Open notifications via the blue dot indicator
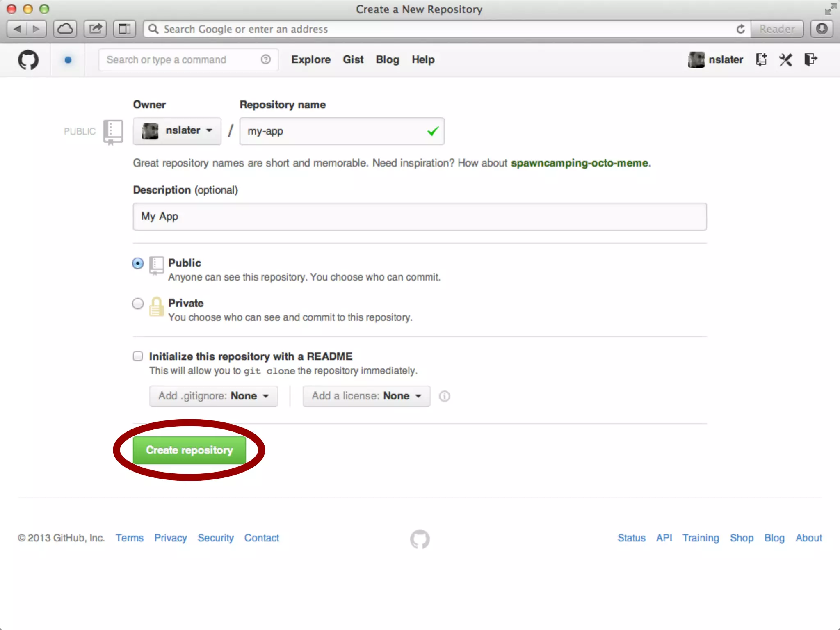The image size is (840, 630). click(68, 60)
